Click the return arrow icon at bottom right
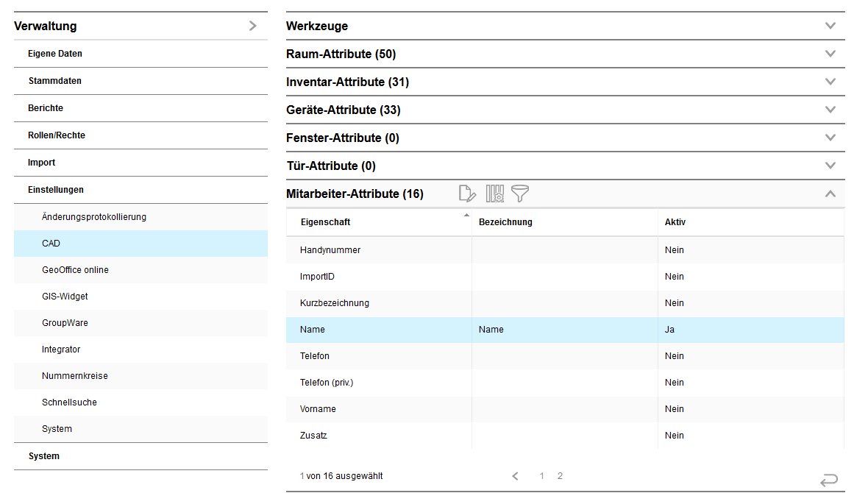868x493 pixels. coord(828,480)
